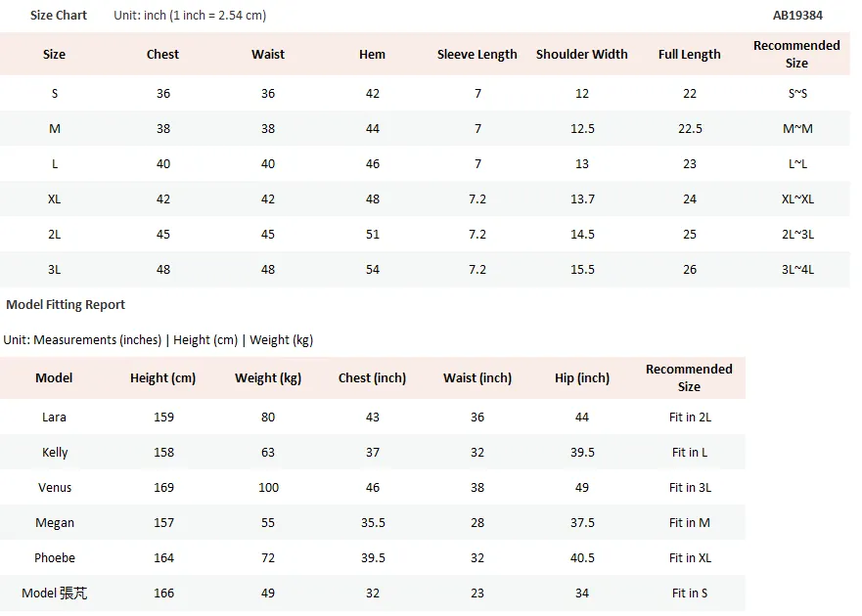Image resolution: width=862 pixels, height=616 pixels.
Task: Select the XL size row label
Action: [x=54, y=198]
